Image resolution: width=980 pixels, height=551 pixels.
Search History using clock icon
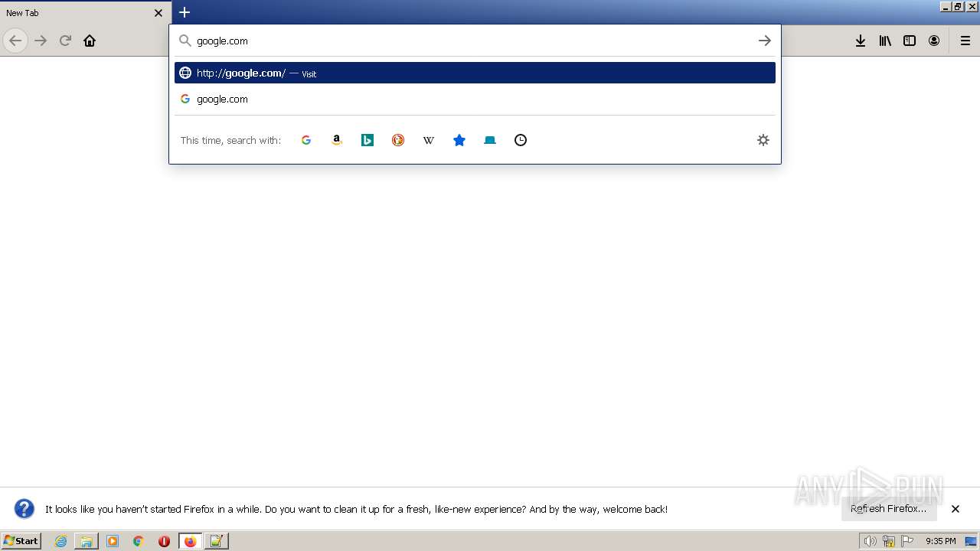pos(521,140)
